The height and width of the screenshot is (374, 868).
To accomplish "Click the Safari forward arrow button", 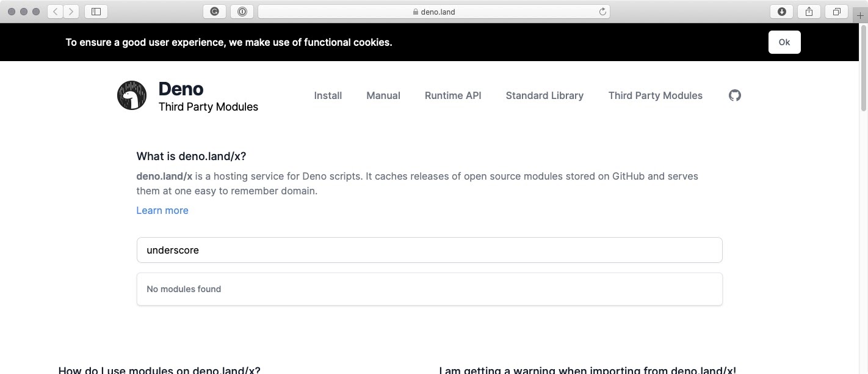I will (x=71, y=11).
